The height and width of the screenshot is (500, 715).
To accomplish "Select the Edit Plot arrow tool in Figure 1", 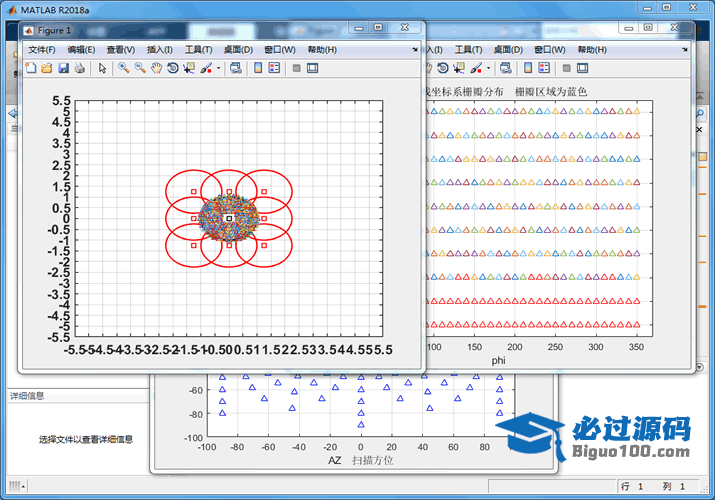I will pos(102,68).
